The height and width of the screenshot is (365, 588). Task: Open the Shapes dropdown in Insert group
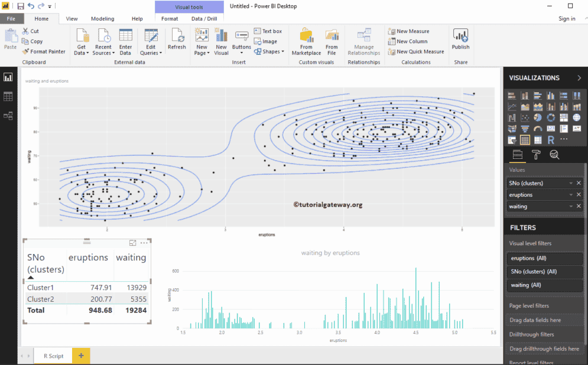267,51
